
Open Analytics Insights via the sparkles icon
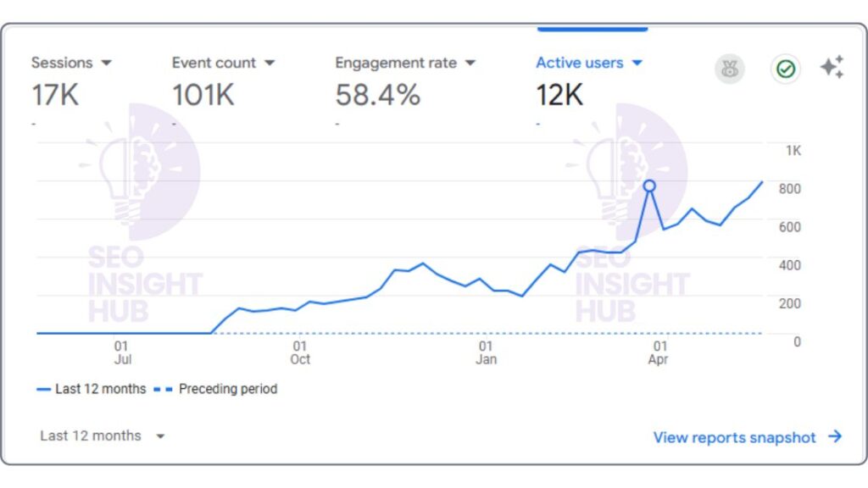tap(832, 66)
